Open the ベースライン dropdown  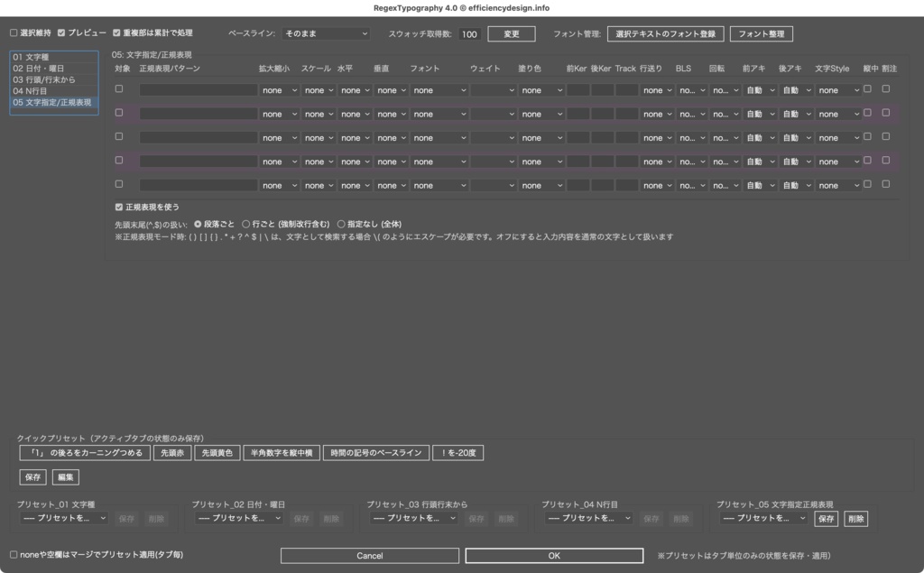(328, 33)
